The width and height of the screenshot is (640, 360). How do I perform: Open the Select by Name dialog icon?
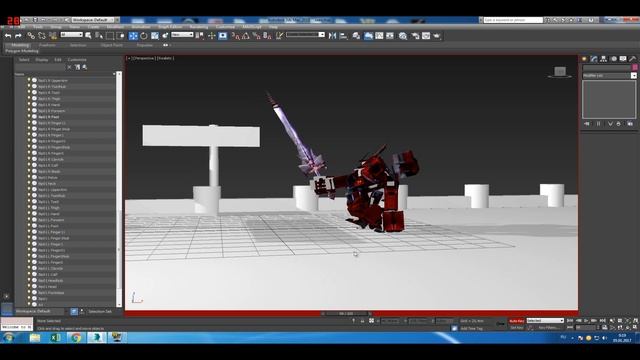click(x=99, y=36)
